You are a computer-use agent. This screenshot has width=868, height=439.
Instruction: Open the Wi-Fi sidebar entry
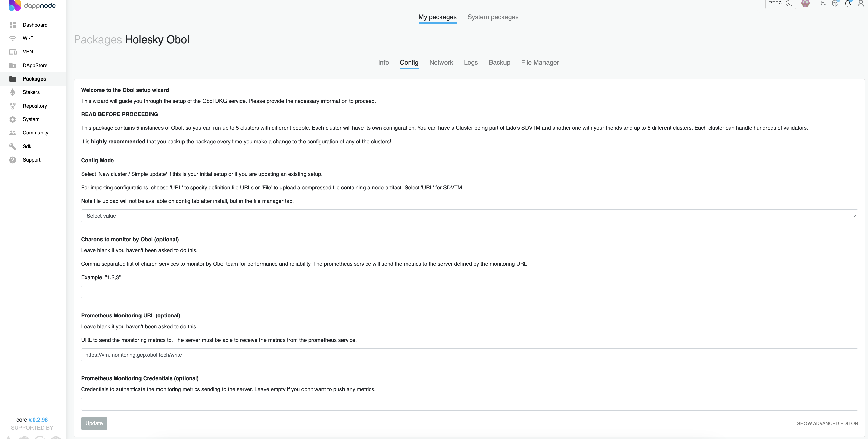29,38
